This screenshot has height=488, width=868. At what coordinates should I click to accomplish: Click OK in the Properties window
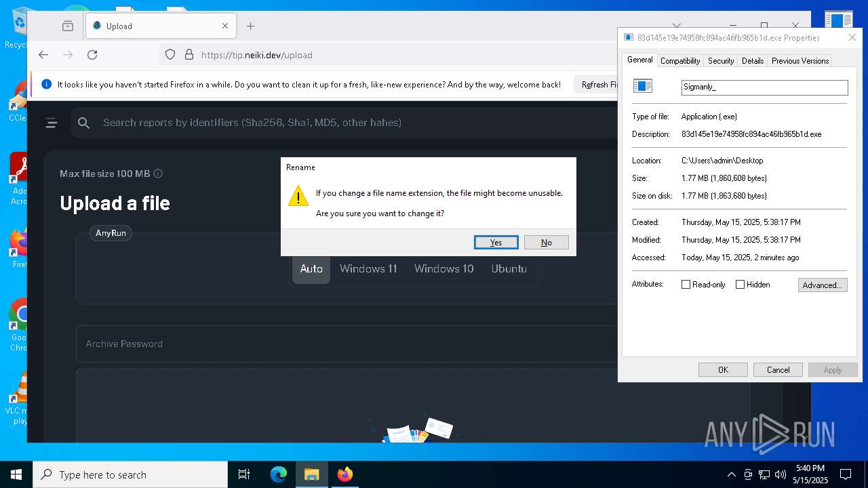(x=723, y=370)
